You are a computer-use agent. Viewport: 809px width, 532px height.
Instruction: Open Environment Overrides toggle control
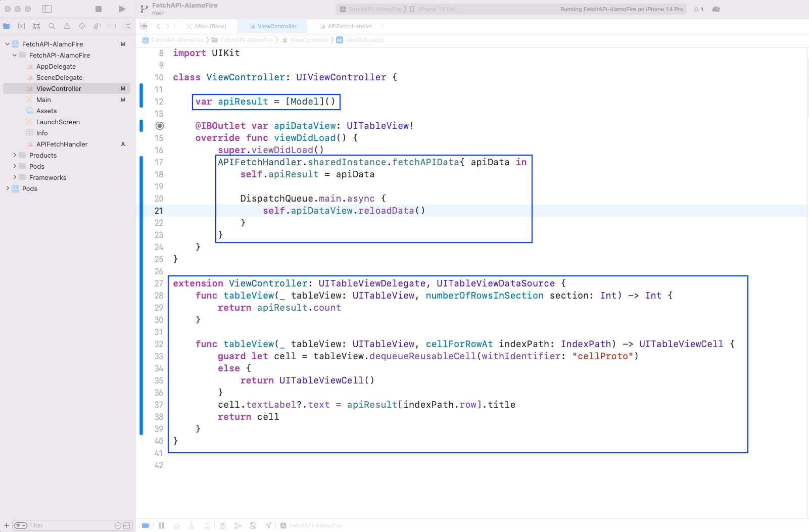pyautogui.click(x=253, y=525)
